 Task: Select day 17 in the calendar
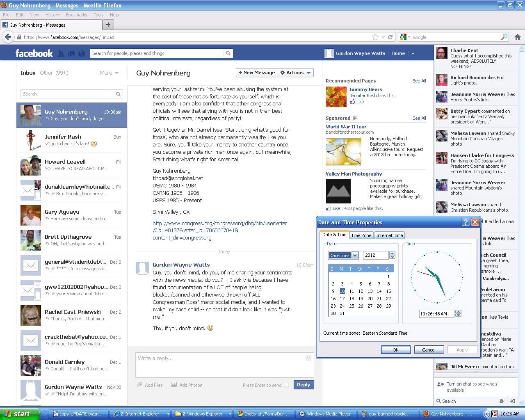tap(342, 298)
